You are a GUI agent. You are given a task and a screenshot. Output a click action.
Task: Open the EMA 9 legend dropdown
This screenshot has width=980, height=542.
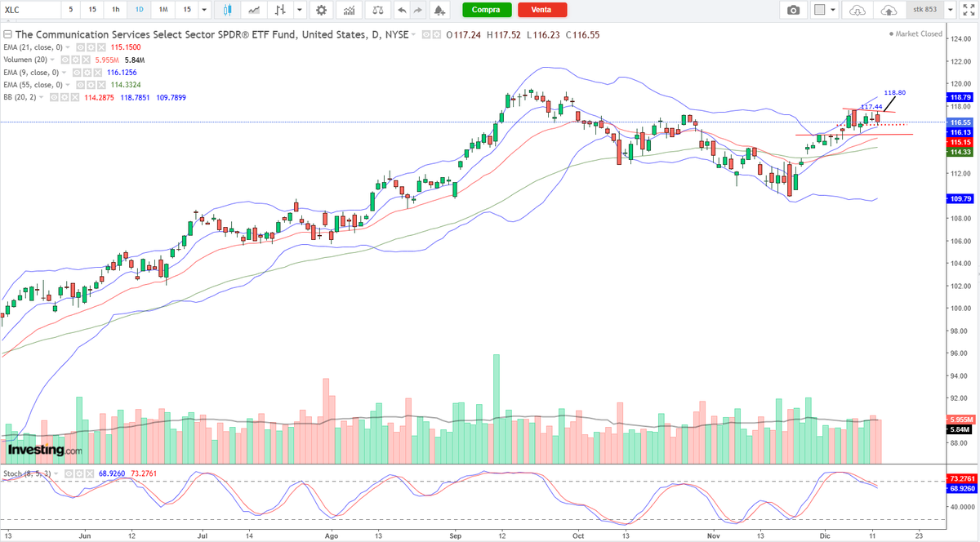64,73
